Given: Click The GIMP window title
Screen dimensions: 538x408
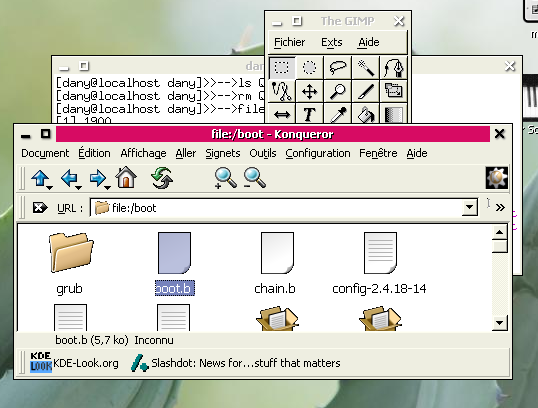Looking at the screenshot, I should 348,21.
